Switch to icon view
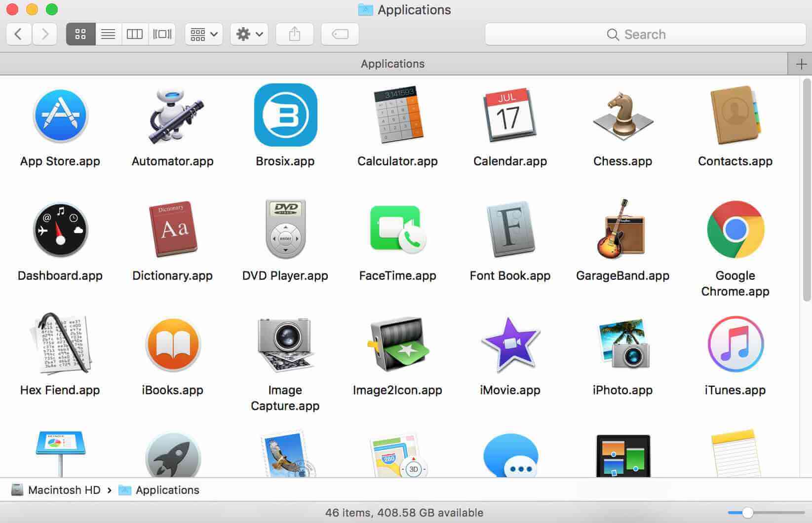The width and height of the screenshot is (812, 523). (x=80, y=34)
